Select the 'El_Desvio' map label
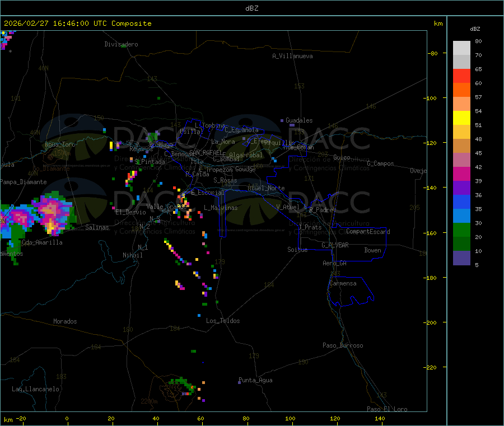 pos(130,212)
